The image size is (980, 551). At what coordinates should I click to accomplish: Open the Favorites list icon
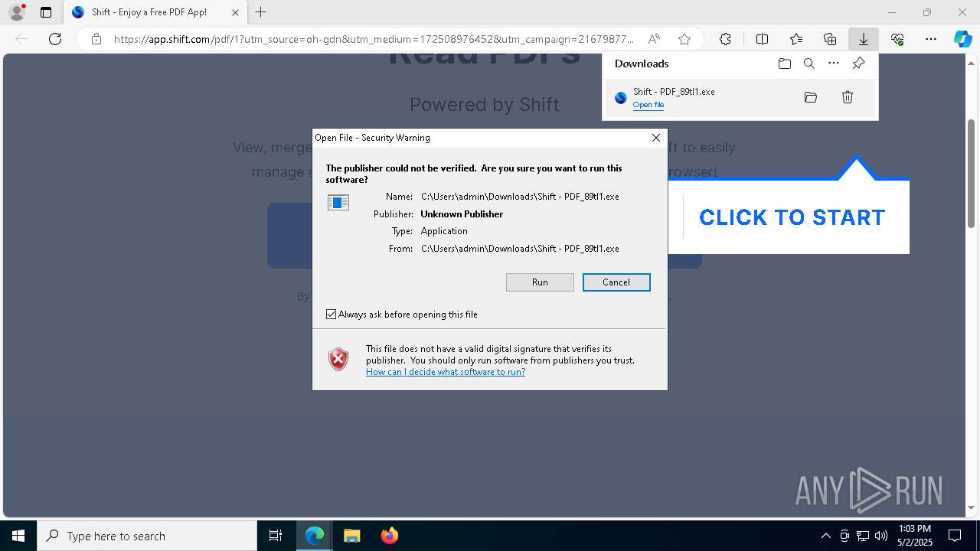(796, 39)
